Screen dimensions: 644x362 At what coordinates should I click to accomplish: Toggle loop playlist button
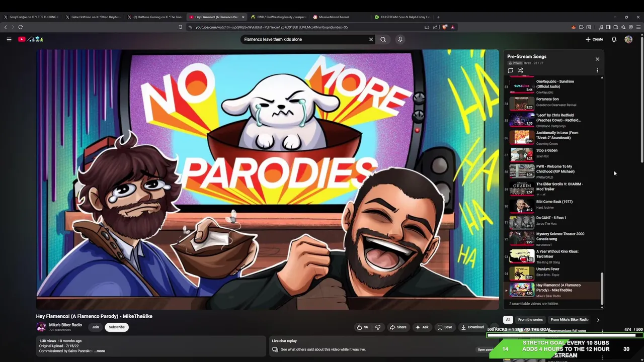[510, 70]
